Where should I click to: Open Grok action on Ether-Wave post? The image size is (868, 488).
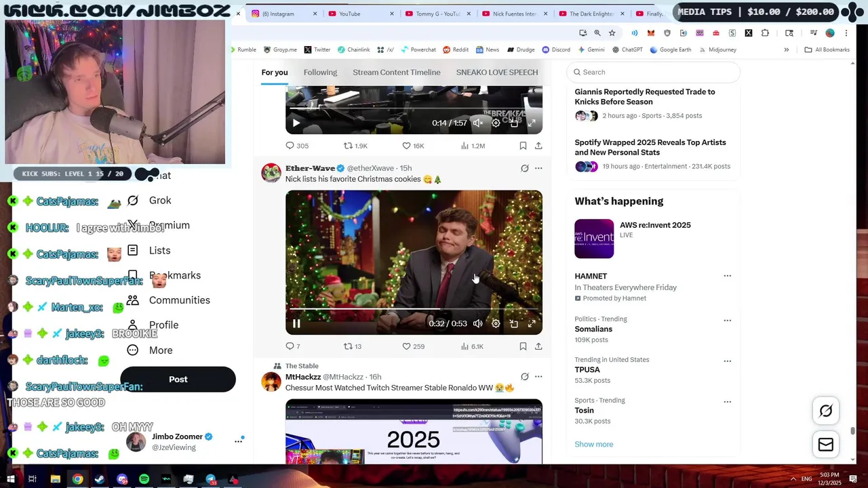[x=524, y=168]
